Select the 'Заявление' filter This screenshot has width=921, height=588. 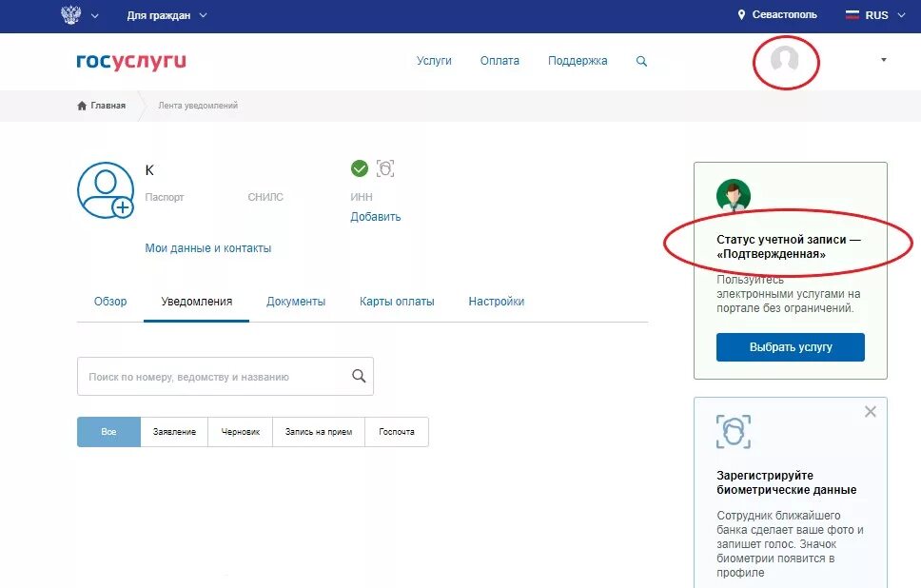point(174,432)
